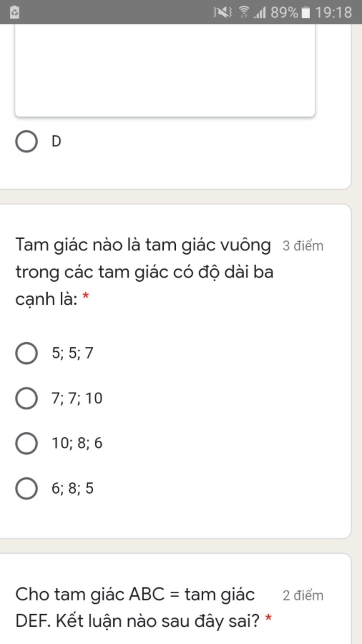Viewport: 362px width, 644px height.
Task: Tap the letter D option label
Action: click(x=56, y=141)
